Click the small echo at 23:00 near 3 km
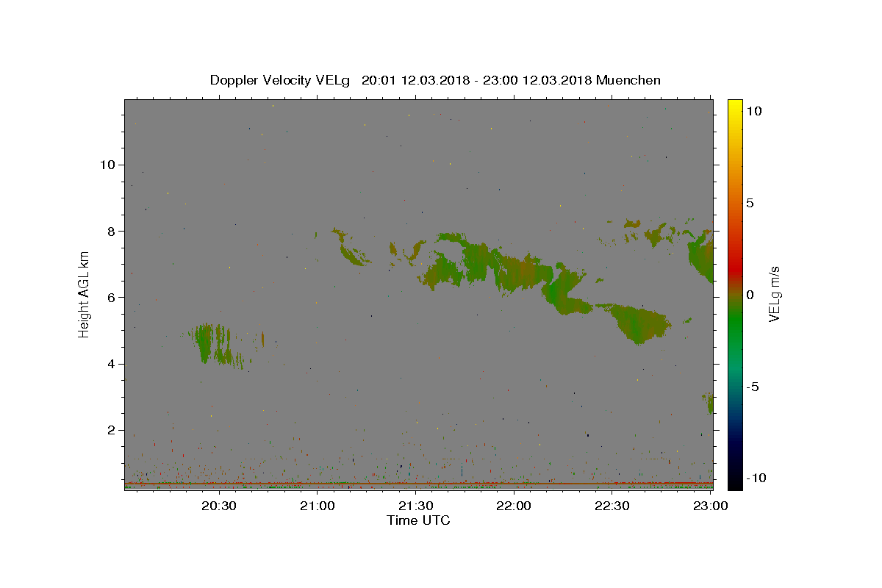This screenshot has height=588, width=882. 710,403
